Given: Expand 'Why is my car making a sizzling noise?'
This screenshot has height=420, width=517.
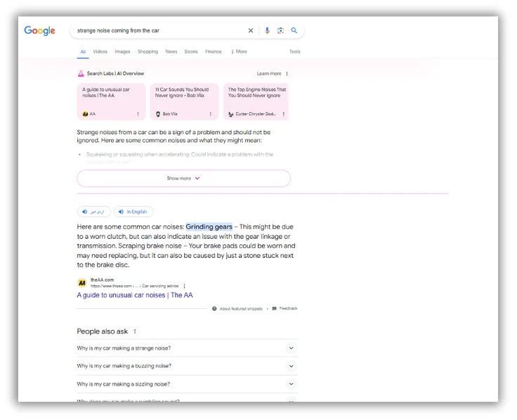Looking at the screenshot, I should click(187, 384).
